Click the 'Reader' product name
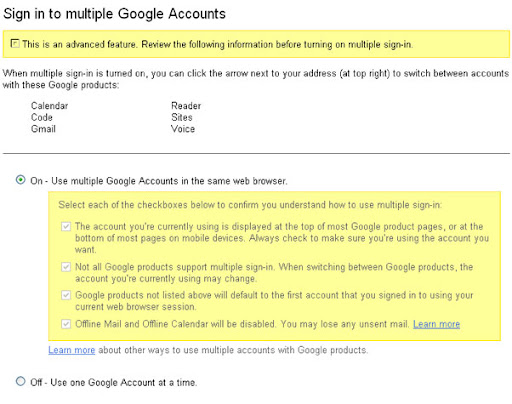Viewport: 512px width, 404px height. click(186, 106)
